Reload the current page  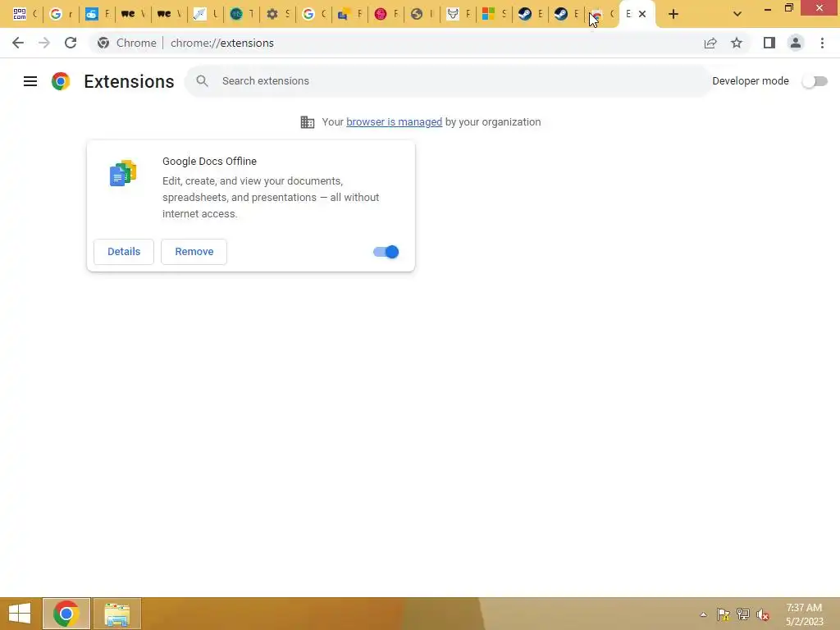71,43
